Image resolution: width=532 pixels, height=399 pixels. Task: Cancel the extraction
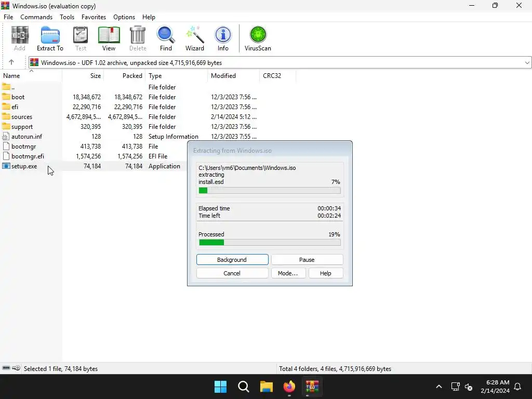232,273
